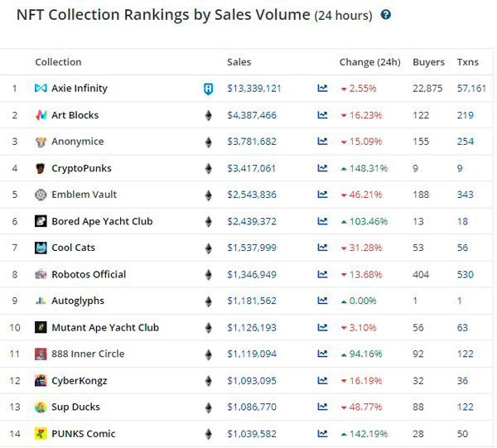This screenshot has height=448, width=497.
Task: Sort by Change (24h) column header
Action: click(x=370, y=62)
